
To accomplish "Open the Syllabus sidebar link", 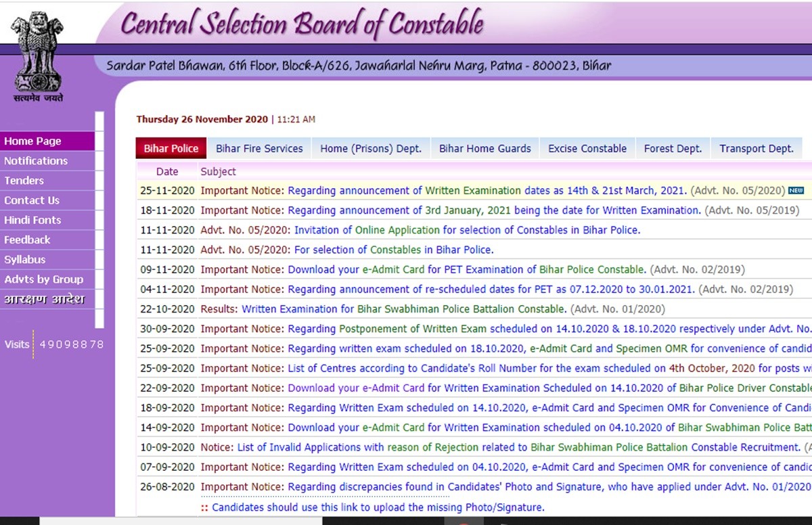I will point(25,260).
